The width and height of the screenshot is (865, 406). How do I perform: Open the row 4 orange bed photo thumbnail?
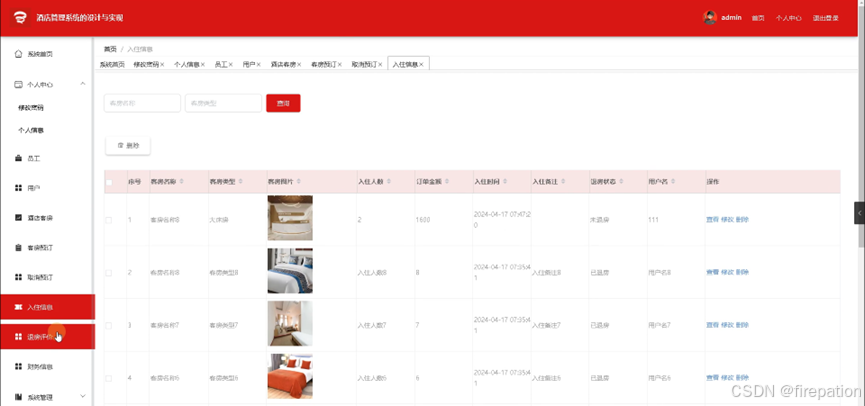[290, 376]
